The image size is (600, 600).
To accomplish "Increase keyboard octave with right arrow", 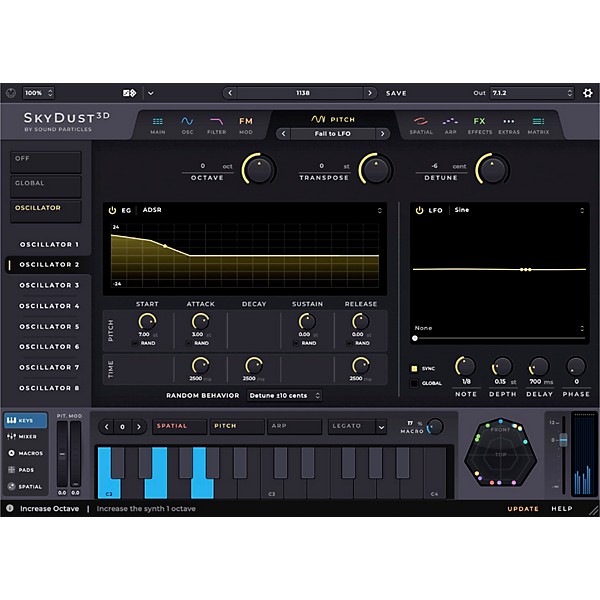I will (x=139, y=427).
